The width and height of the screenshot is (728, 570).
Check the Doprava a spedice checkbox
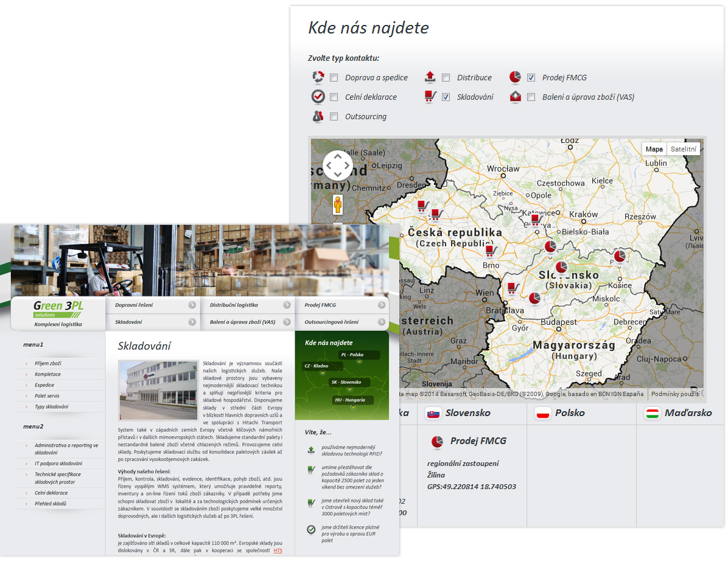click(334, 78)
